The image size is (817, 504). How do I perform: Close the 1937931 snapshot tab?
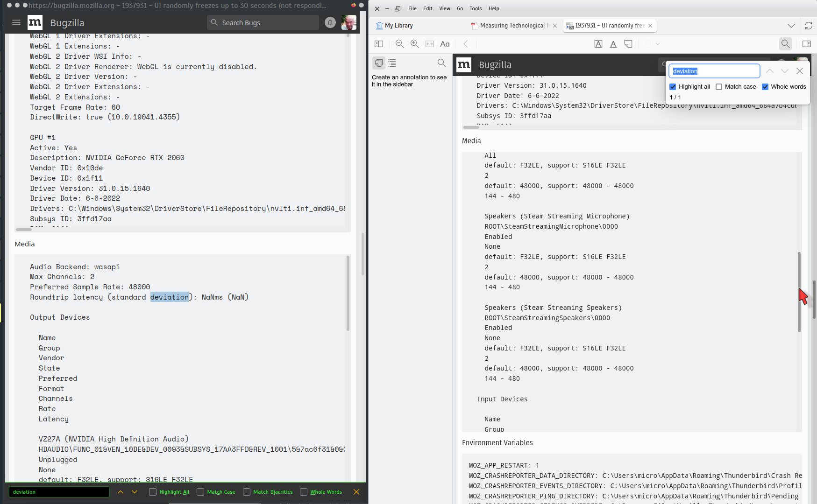click(x=650, y=26)
